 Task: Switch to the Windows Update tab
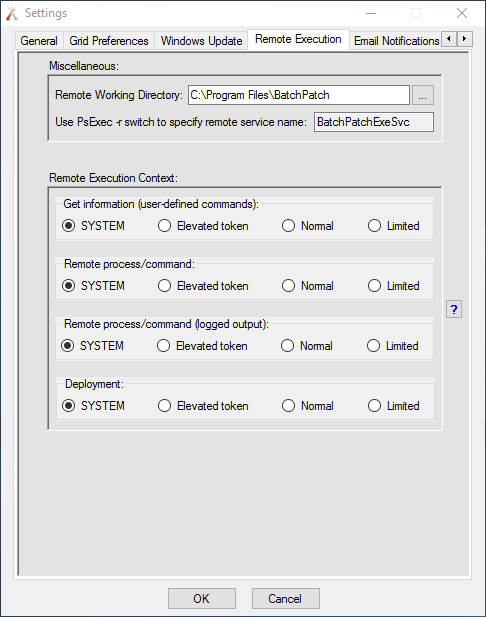(201, 41)
